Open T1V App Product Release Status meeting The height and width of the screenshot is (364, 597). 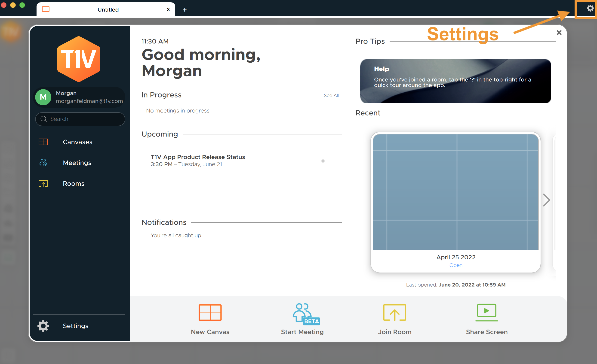pos(198,157)
